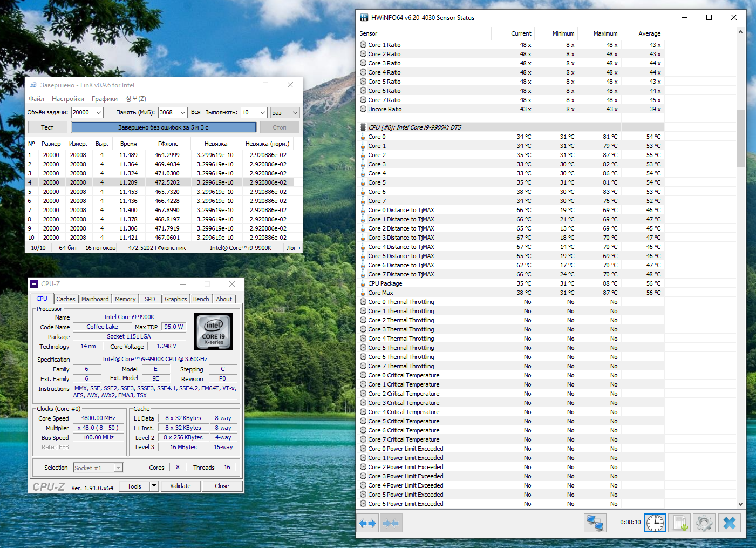Click the CPU [#0] Core i9-9900K DTS section icon

pyautogui.click(x=363, y=127)
